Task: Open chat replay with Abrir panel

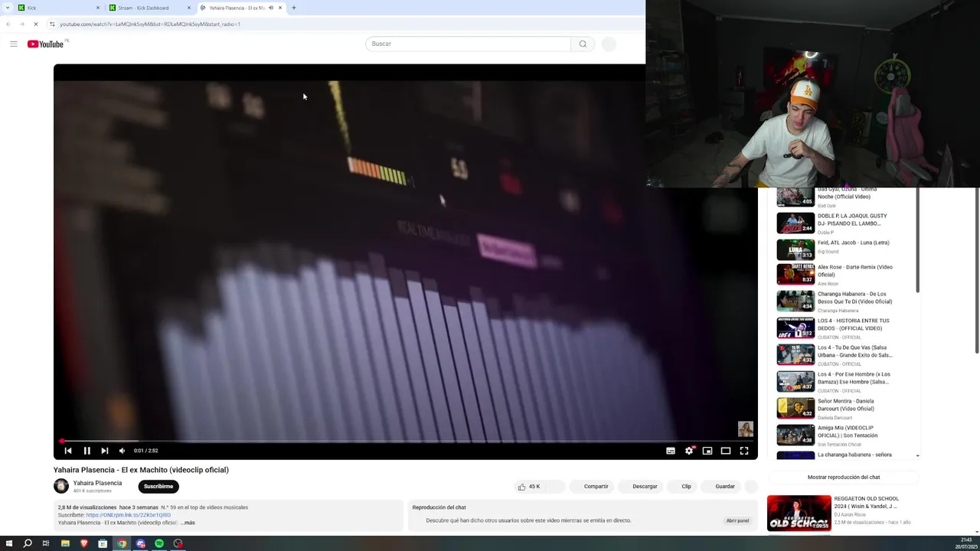Action: (x=737, y=520)
